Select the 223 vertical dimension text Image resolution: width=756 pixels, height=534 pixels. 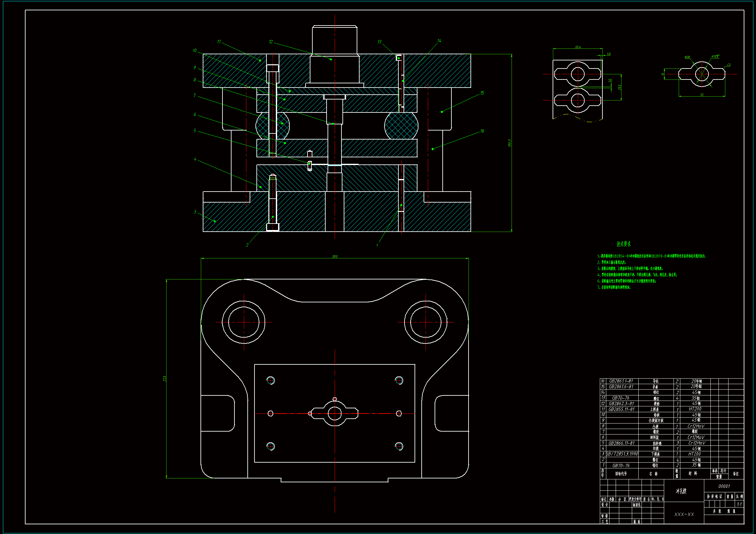click(165, 378)
